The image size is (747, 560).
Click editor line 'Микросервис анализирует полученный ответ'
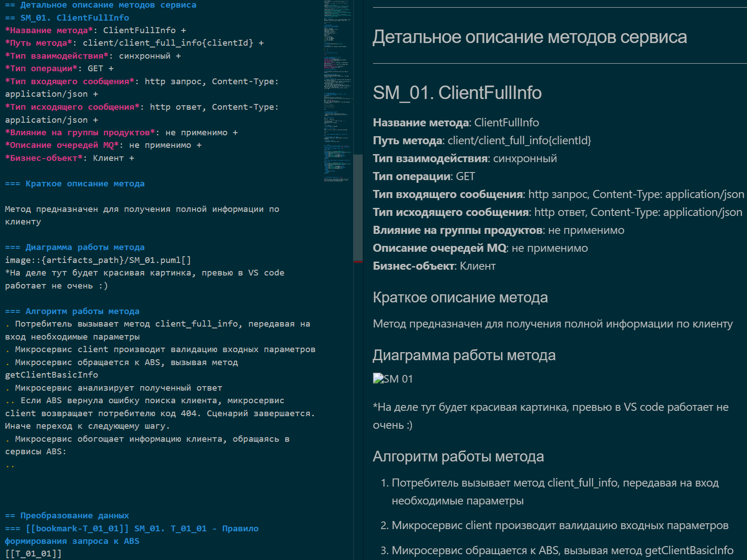tap(114, 388)
